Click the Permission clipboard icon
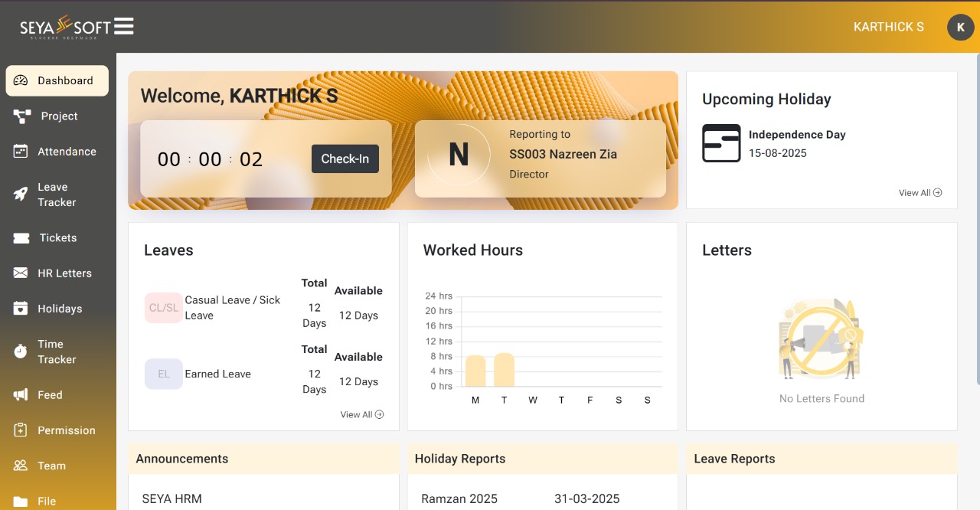The image size is (980, 510). click(21, 430)
